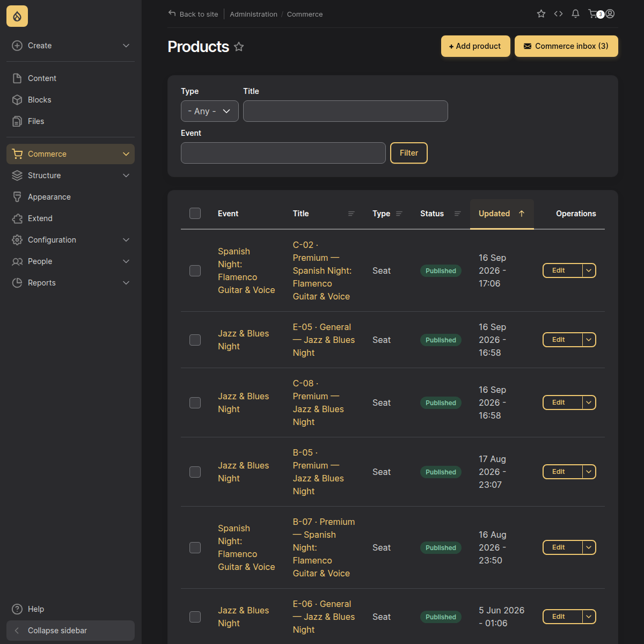Check the E-05 General Jazz & Blues row

[195, 340]
